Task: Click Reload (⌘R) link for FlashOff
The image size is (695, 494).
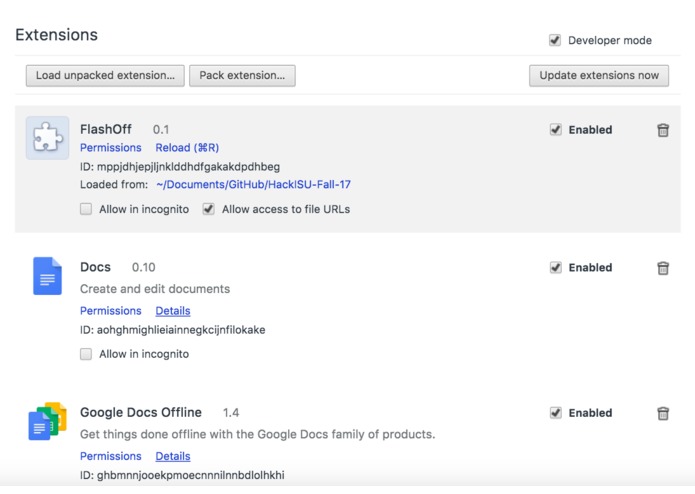Action: tap(187, 148)
